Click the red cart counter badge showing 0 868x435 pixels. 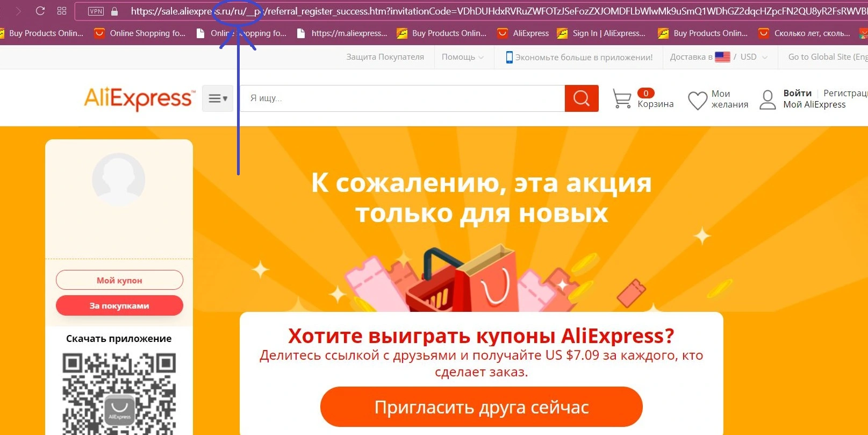(646, 93)
